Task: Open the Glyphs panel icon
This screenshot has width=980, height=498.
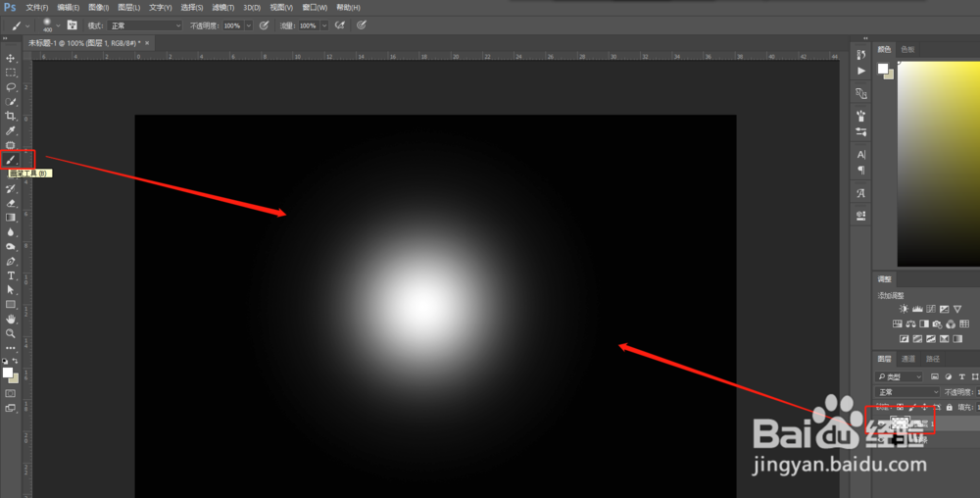Action: (x=861, y=193)
